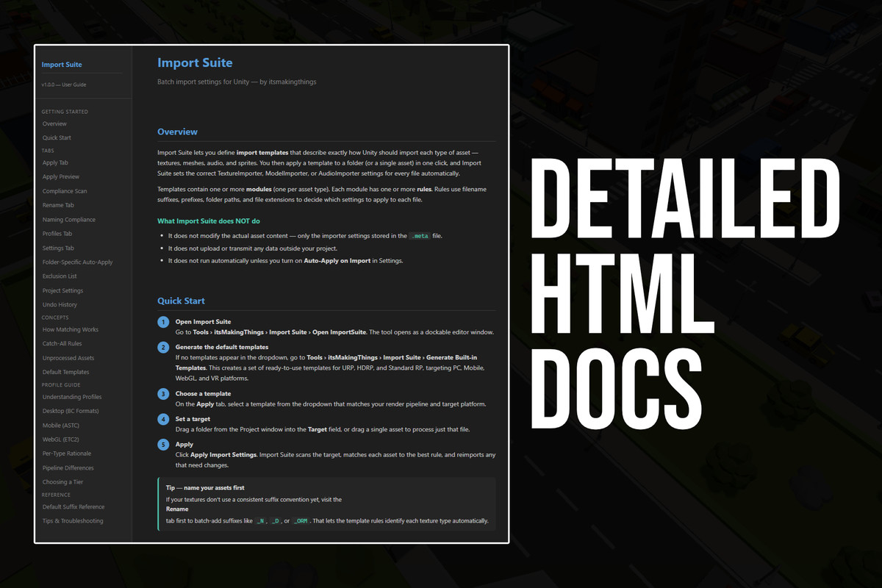Open the Apply Tab docs link
Image resolution: width=882 pixels, height=588 pixels.
click(x=55, y=162)
